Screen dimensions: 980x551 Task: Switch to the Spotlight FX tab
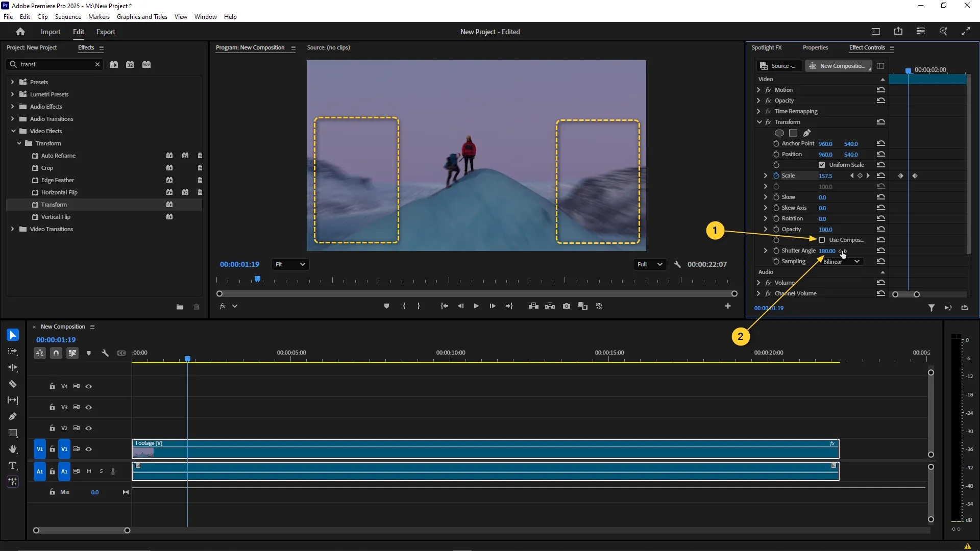[x=767, y=47]
